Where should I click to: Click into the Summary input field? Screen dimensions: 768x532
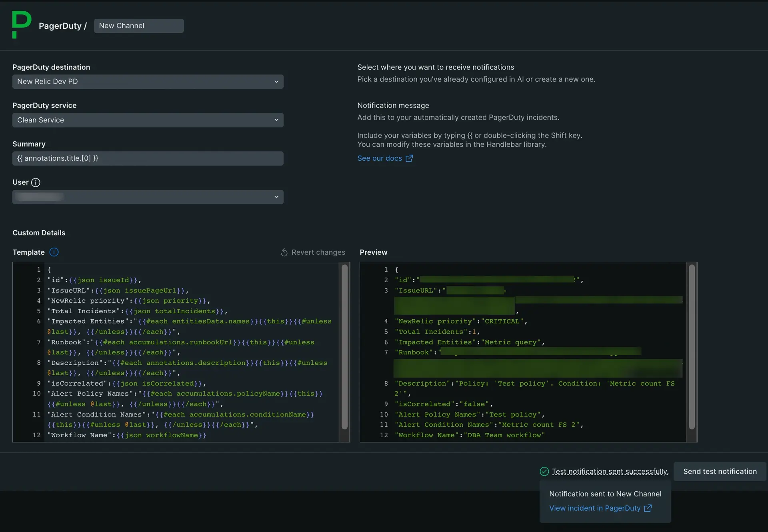pyautogui.click(x=148, y=158)
